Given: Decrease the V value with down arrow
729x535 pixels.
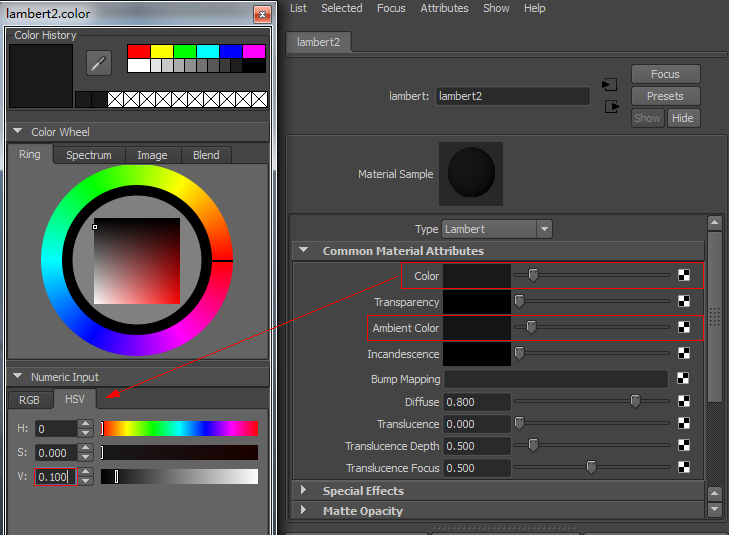Looking at the screenshot, I should (86, 481).
